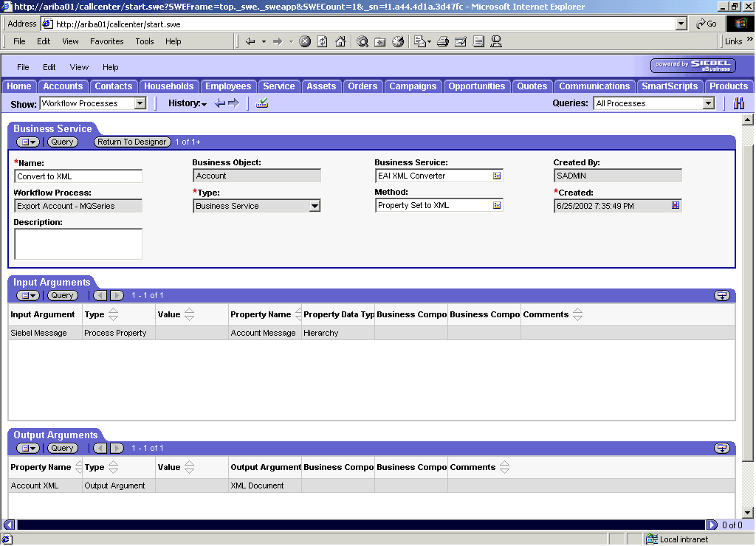756x546 pixels.
Task: Sort by Comments column in Input Arguments
Action: tap(577, 314)
